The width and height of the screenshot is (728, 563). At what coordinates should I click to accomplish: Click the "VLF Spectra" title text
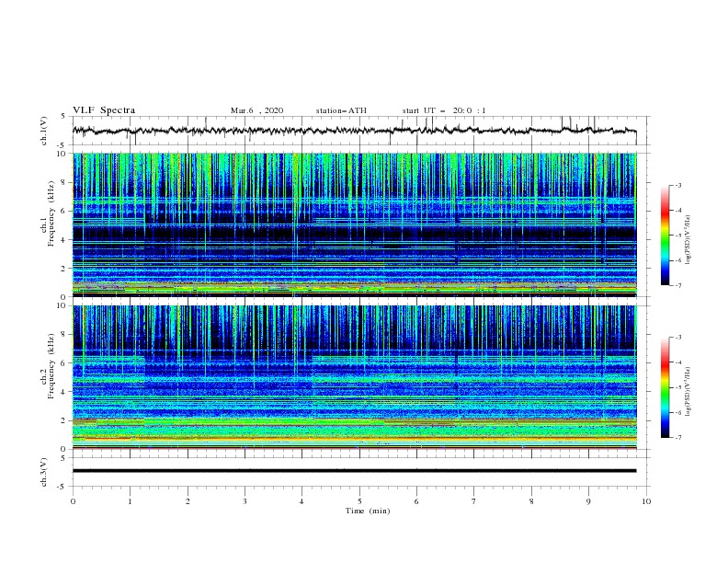(x=104, y=110)
